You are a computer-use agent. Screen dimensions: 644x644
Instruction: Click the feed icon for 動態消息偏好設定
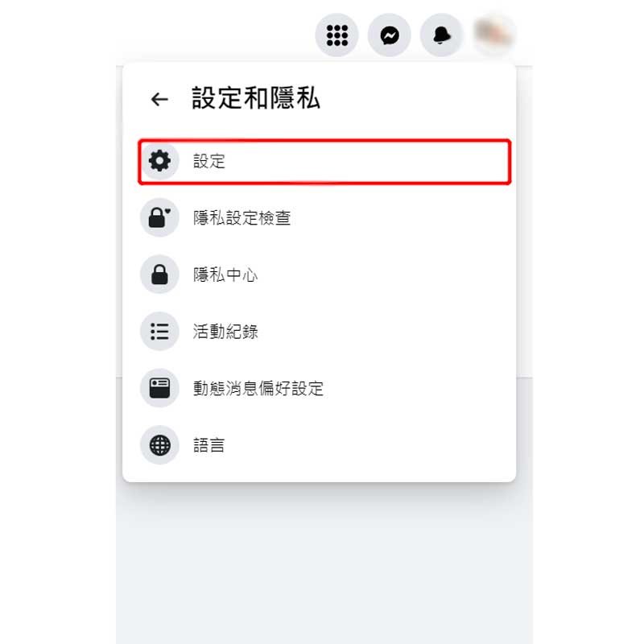[159, 388]
